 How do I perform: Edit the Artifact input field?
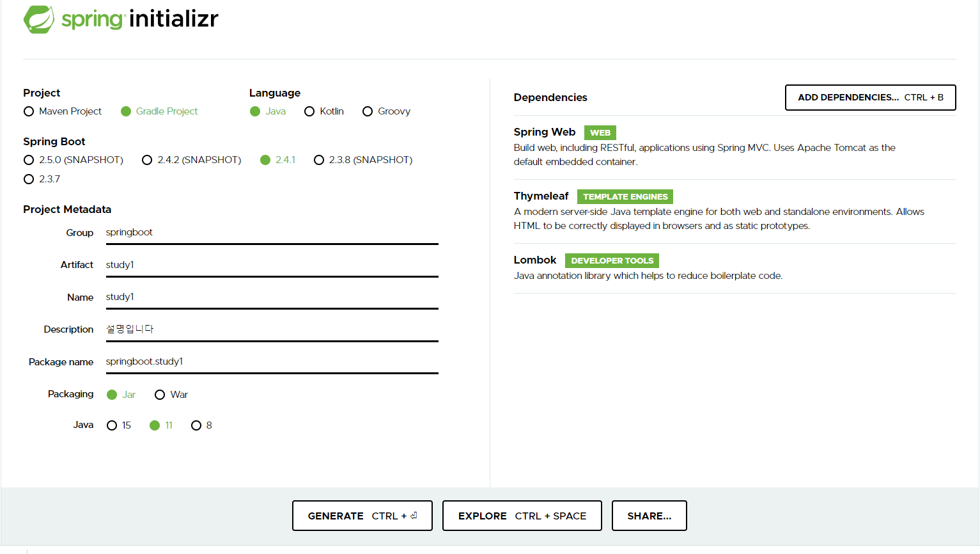point(272,265)
